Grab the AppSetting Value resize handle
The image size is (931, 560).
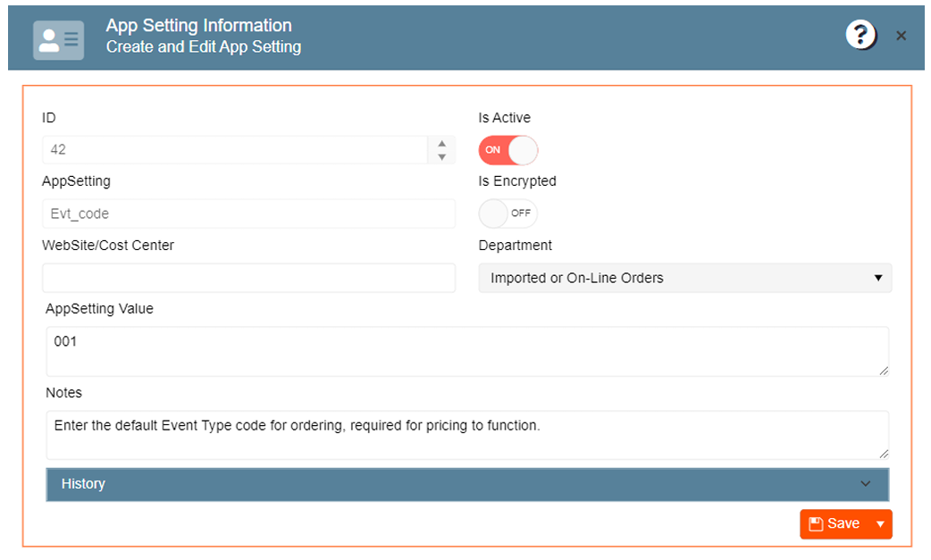[884, 371]
